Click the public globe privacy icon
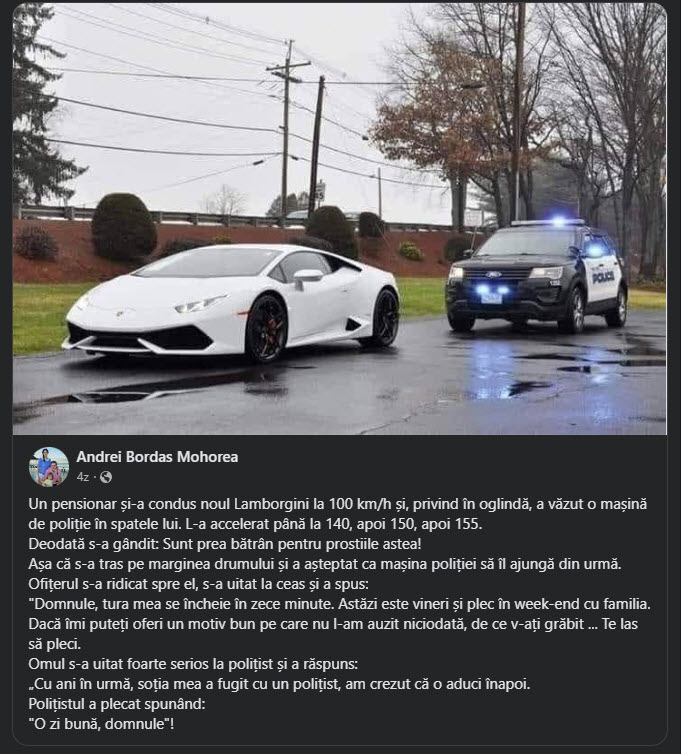The width and height of the screenshot is (681, 754). 106,477
